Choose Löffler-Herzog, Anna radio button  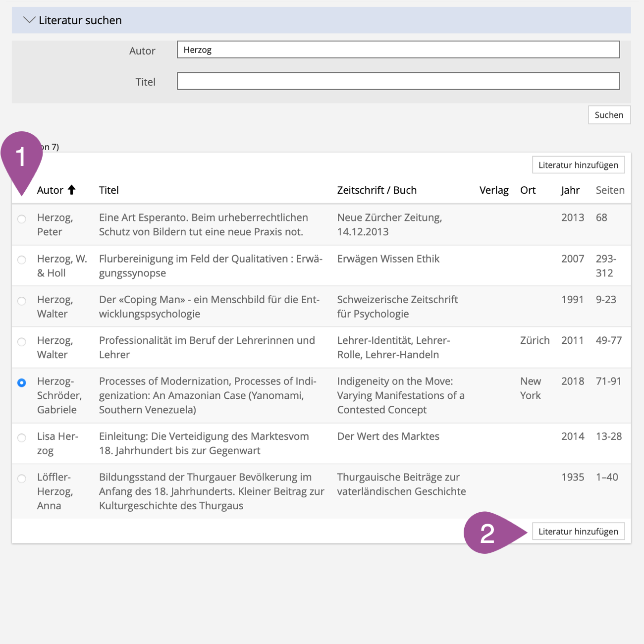click(x=22, y=479)
